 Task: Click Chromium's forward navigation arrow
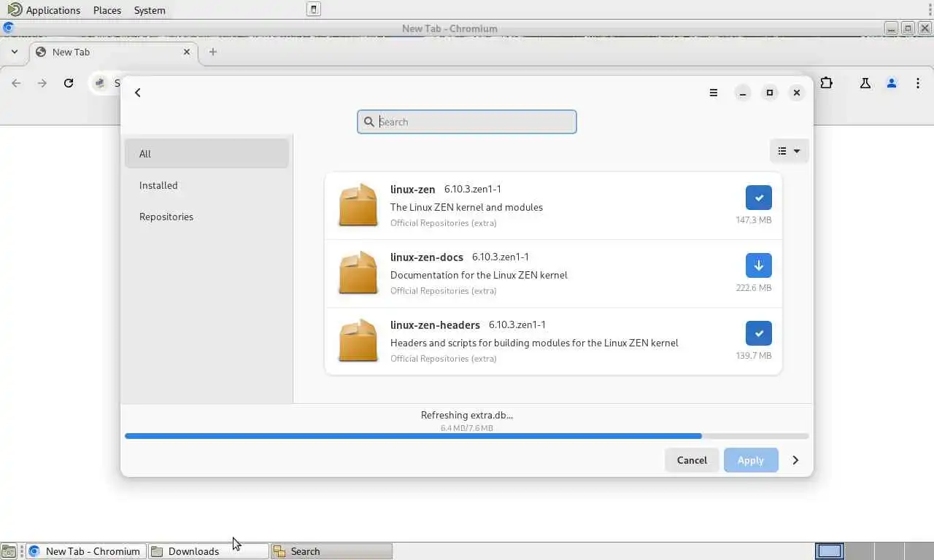(42, 83)
